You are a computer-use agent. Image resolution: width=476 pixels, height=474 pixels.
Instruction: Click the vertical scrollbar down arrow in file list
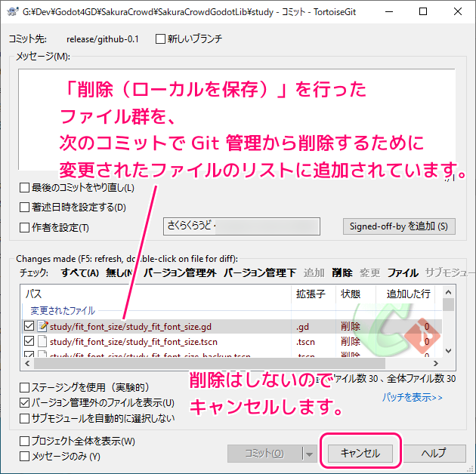point(449,352)
